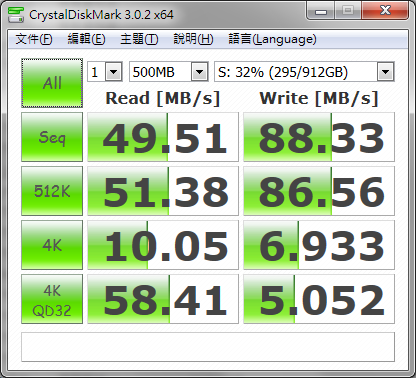The height and width of the screenshot is (378, 416).
Task: Click the CrystalDiskMark title bar icon
Action: tap(16, 14)
